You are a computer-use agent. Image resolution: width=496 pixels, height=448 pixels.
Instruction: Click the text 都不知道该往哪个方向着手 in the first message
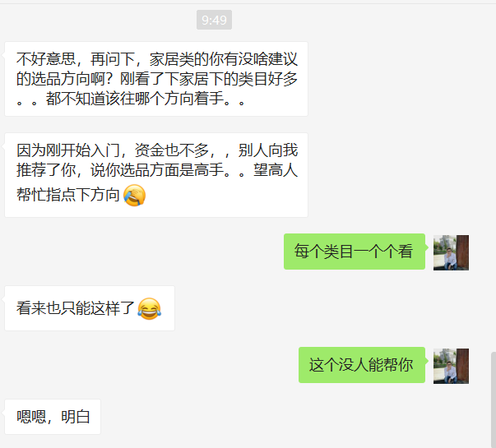click(134, 99)
